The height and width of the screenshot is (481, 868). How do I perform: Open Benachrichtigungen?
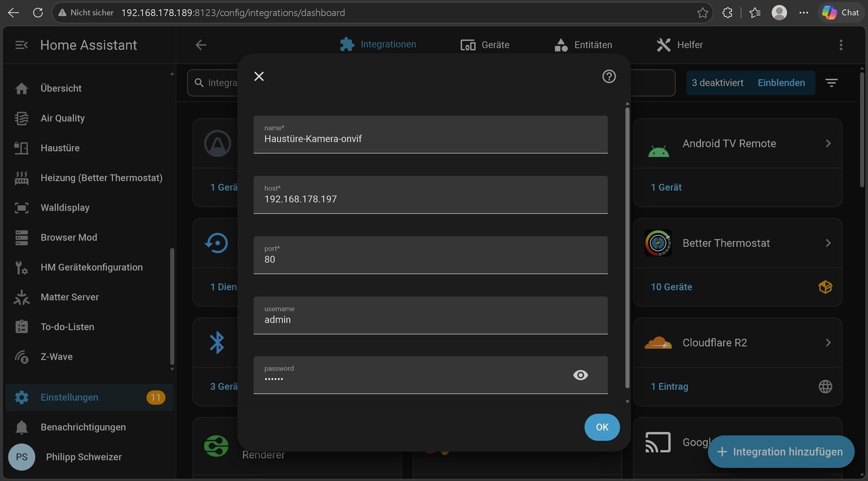90,427
